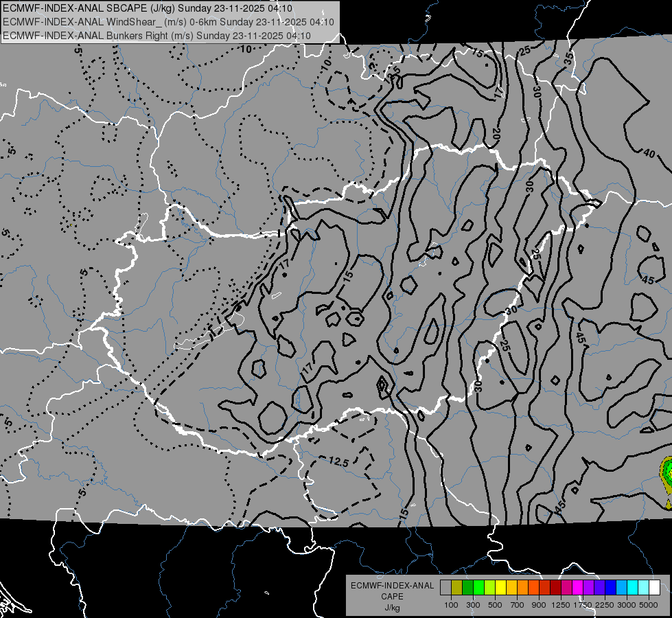Screen dimensions: 672x618
Task: Select the bright green legend swatch
Action: point(478,587)
